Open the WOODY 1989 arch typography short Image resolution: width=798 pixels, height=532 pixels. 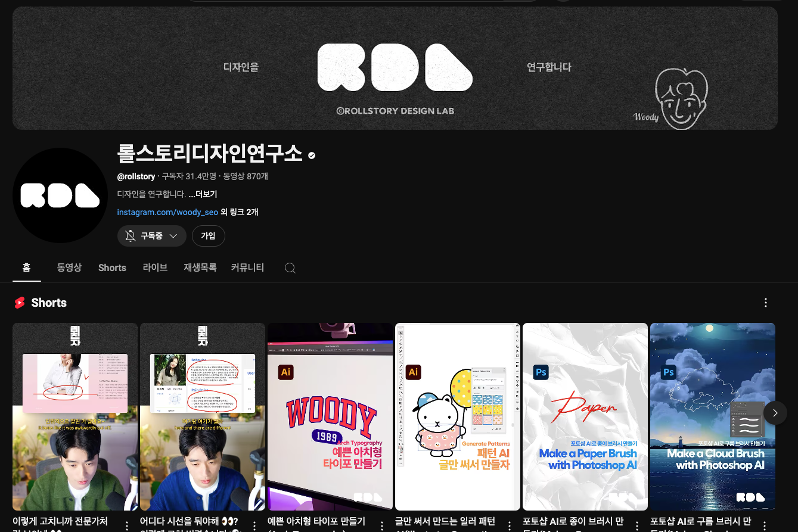click(x=330, y=416)
